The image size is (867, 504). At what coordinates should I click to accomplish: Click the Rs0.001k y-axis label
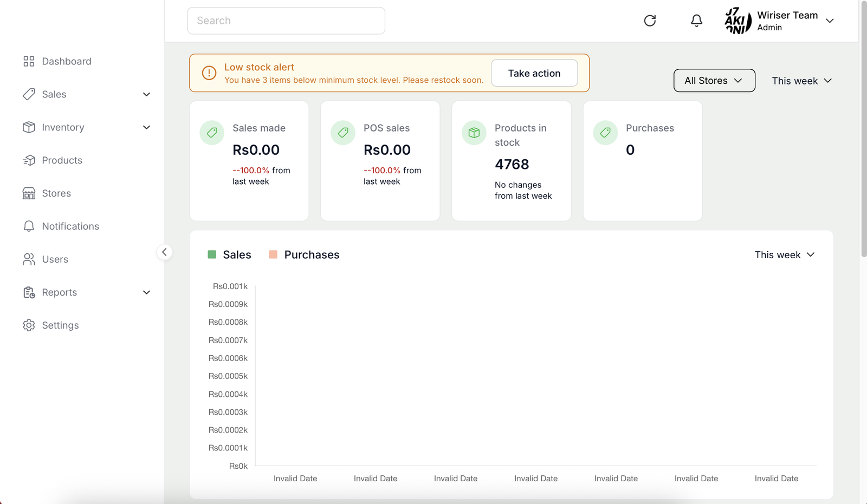[230, 286]
